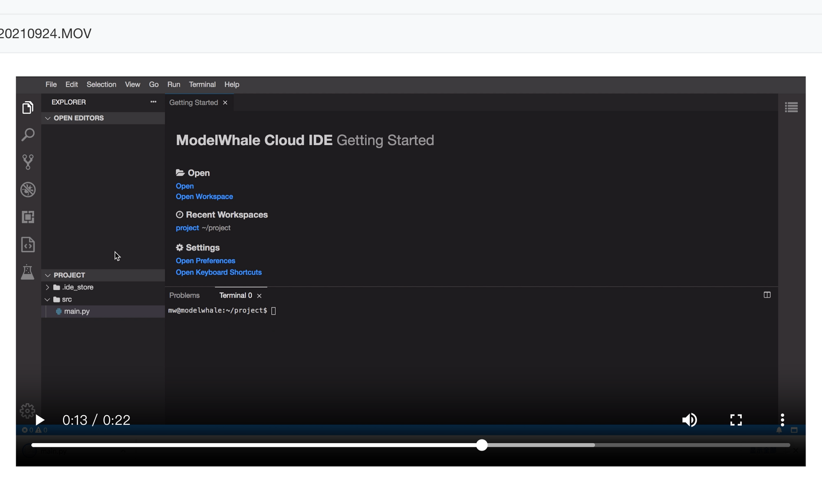Click the Open Keyboard Shortcuts link
This screenshot has height=504, width=822.
point(218,272)
